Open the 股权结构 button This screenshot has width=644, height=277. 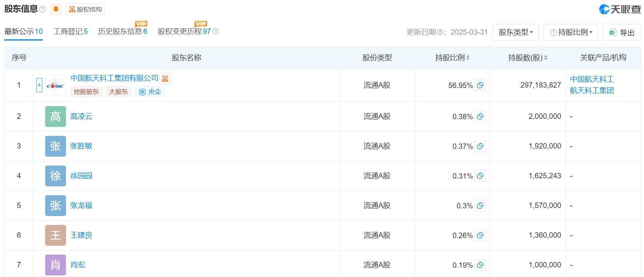85,9
